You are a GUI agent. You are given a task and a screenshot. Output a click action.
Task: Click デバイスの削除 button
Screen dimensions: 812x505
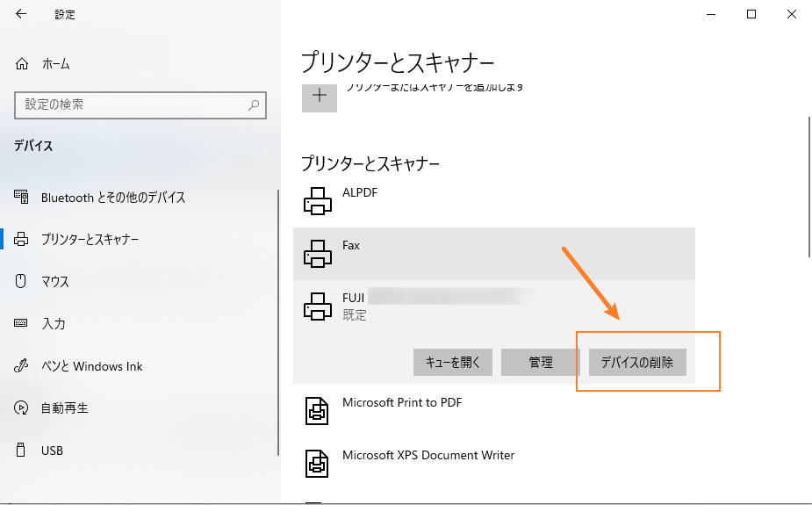click(637, 362)
